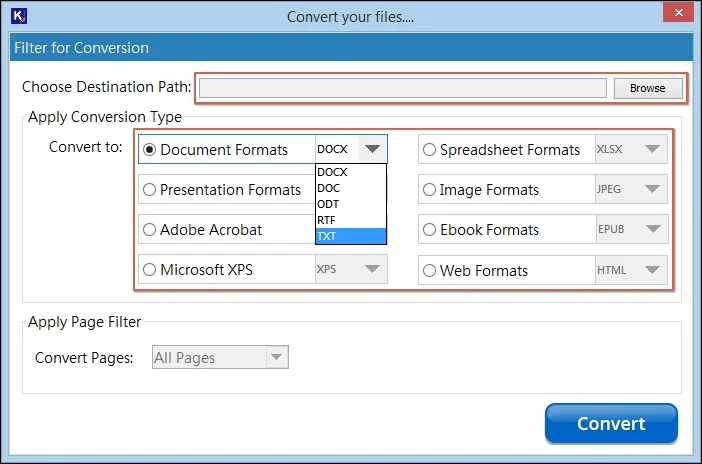
Task: Collapse the open DOCX document format dropdown
Action: coord(372,149)
